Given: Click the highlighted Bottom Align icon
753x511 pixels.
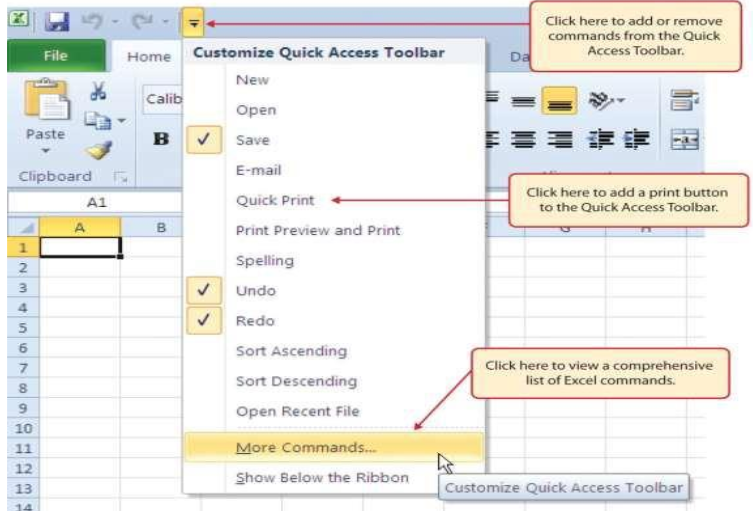Looking at the screenshot, I should tap(559, 100).
